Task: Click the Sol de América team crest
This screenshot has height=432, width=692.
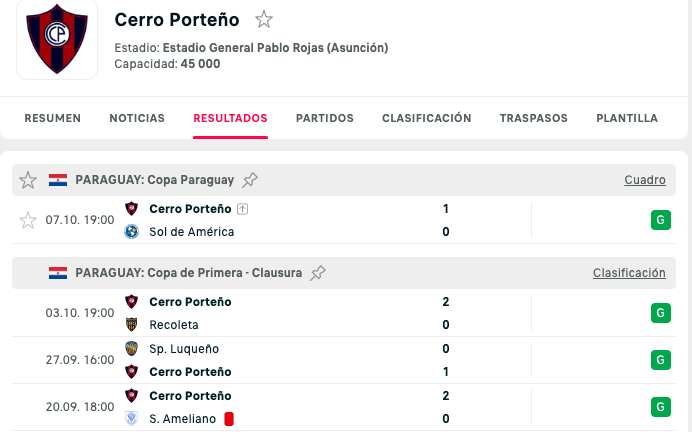Action: pyautogui.click(x=131, y=232)
